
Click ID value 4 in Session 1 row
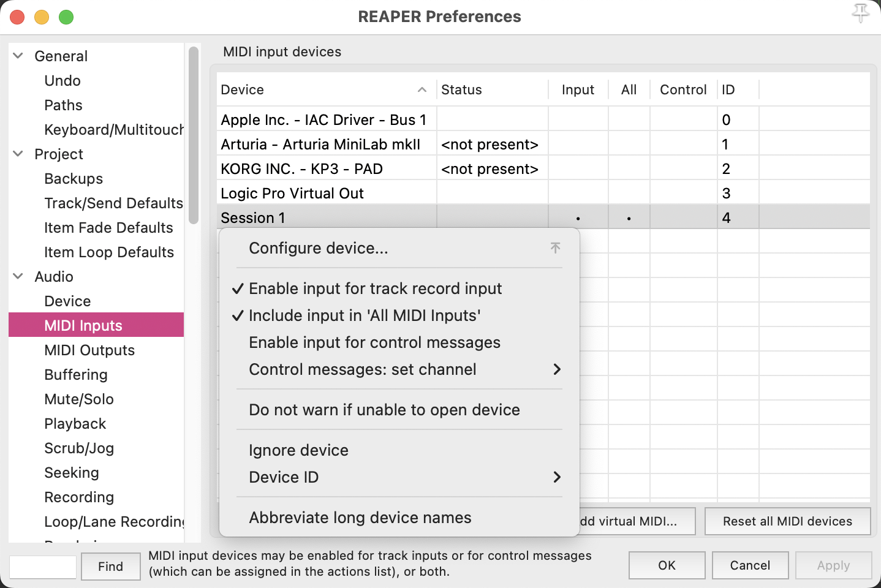[726, 217]
